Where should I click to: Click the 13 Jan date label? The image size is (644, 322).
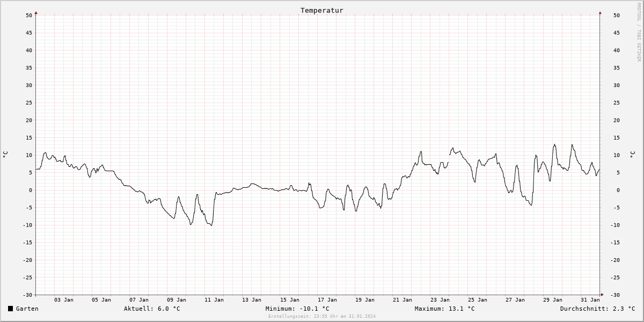coord(252,299)
